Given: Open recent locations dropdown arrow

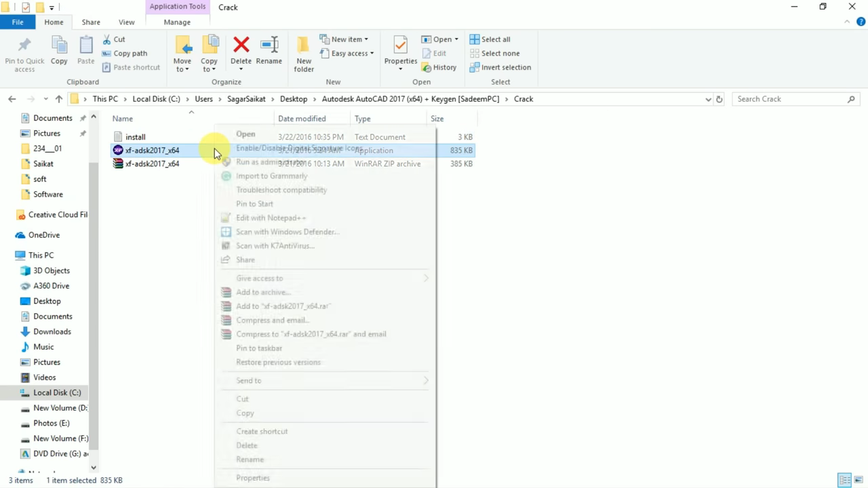Looking at the screenshot, I should coord(45,99).
